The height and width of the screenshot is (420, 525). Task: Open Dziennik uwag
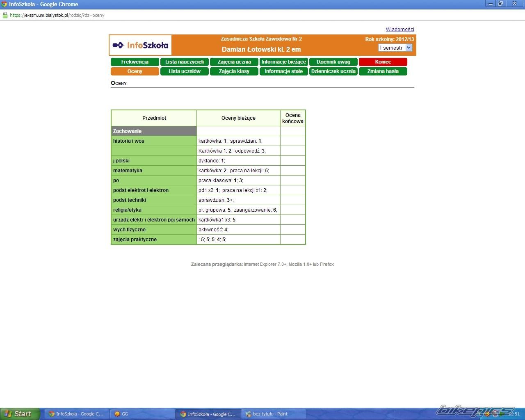333,62
